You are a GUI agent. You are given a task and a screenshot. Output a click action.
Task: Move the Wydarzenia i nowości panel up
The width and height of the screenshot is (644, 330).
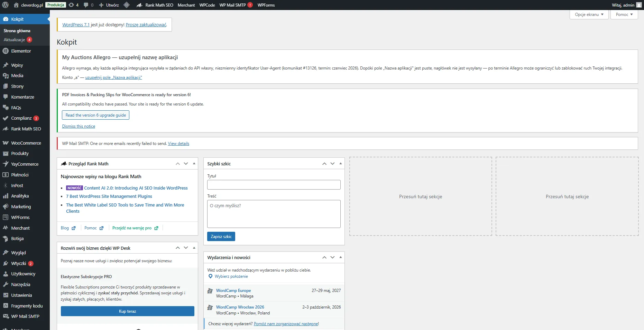pos(324,257)
